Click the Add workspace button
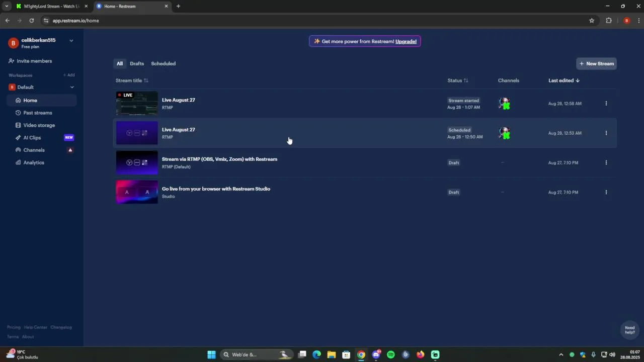This screenshot has width=644, height=362. pyautogui.click(x=69, y=75)
